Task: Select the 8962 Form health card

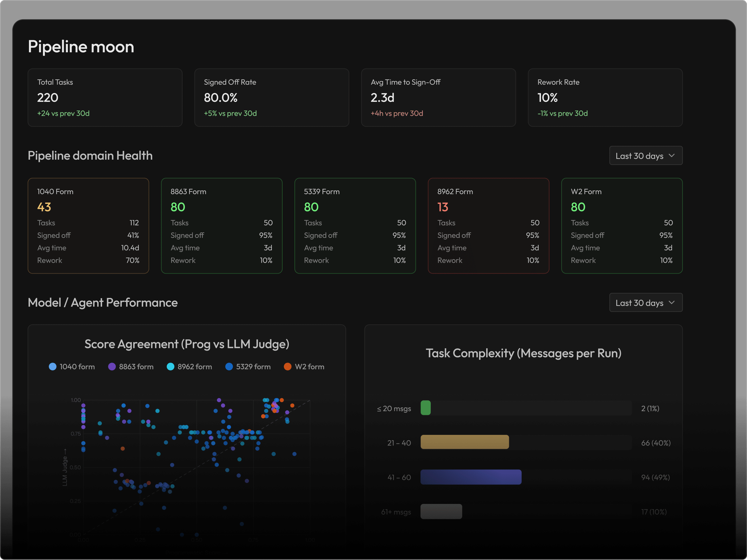Action: pos(488,226)
